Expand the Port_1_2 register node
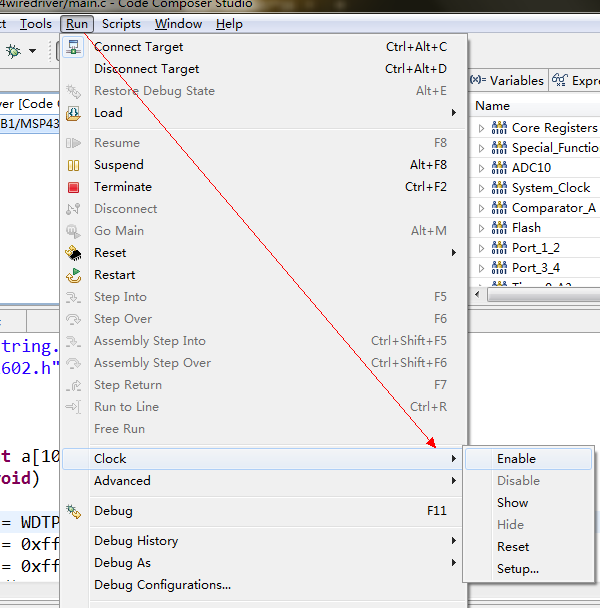The width and height of the screenshot is (600, 608). pyautogui.click(x=481, y=248)
